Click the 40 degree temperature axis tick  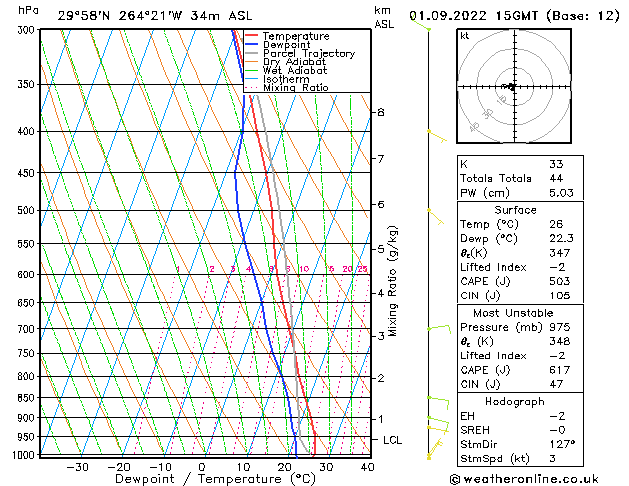(x=367, y=467)
